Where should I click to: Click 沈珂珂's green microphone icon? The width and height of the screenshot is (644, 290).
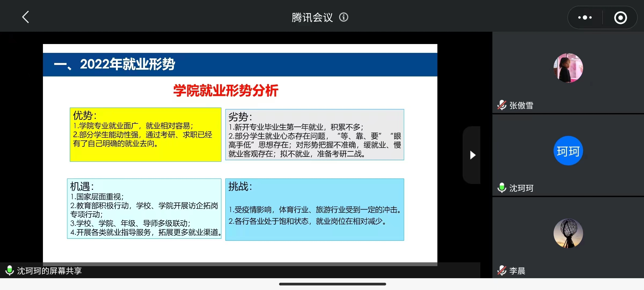pos(502,188)
